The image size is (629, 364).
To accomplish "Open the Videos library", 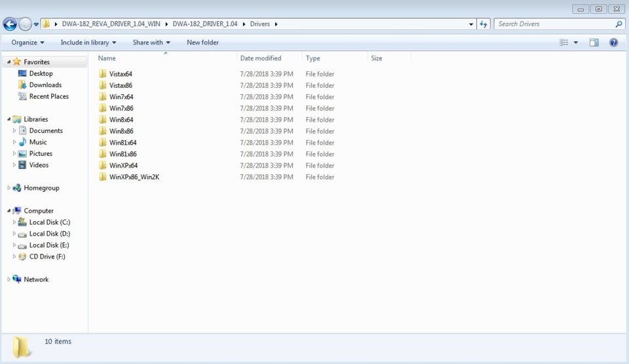I will [x=39, y=165].
